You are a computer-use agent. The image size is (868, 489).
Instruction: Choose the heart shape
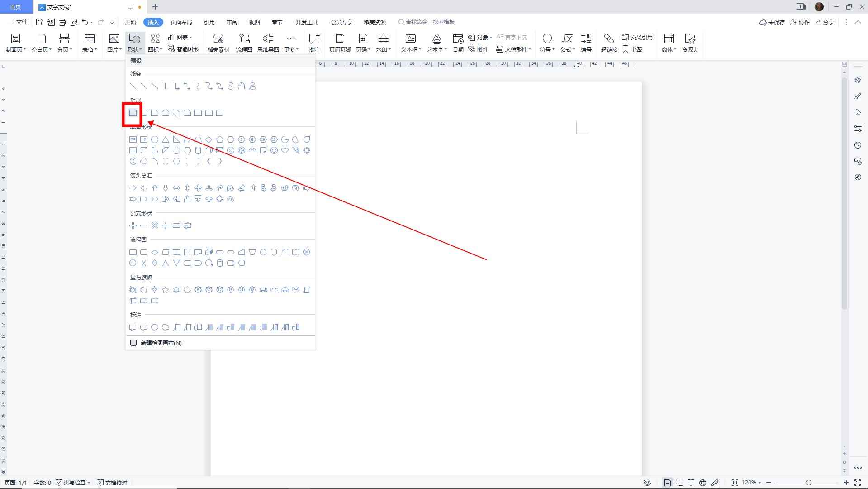coord(285,150)
